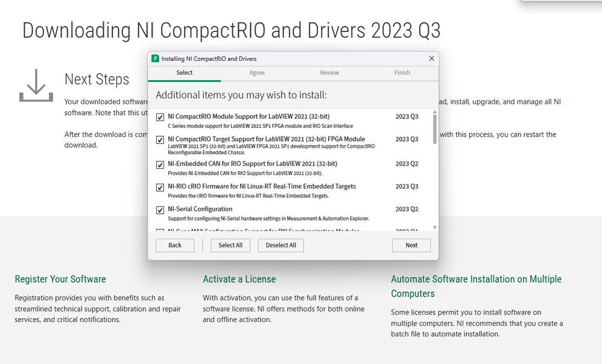Jump to the Finish step tab
The width and height of the screenshot is (602, 364).
402,73
